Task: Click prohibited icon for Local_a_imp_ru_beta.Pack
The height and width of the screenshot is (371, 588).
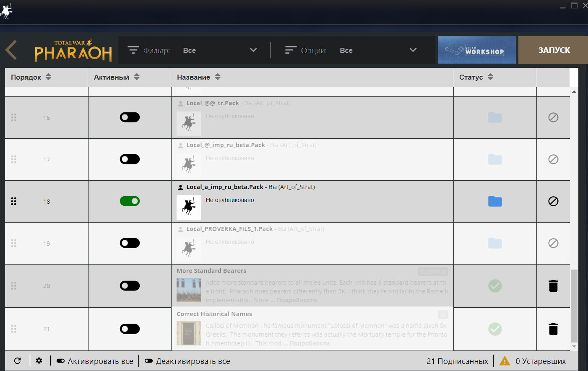Action: 553,202
